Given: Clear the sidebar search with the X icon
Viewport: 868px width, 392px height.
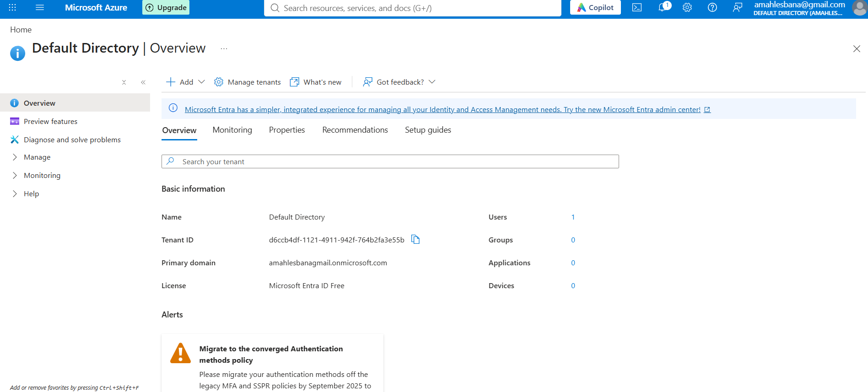Looking at the screenshot, I should pos(124,82).
